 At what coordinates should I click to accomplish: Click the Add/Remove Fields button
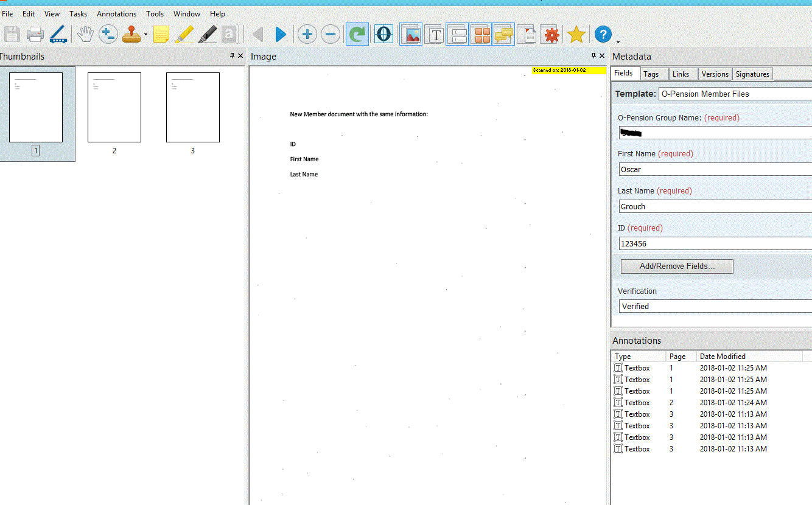point(677,266)
